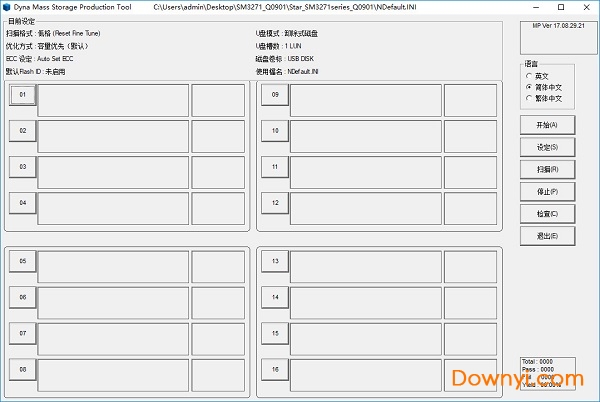Viewport: 600px width, 402px height.
Task: Click port slot button 09
Action: 274,94
